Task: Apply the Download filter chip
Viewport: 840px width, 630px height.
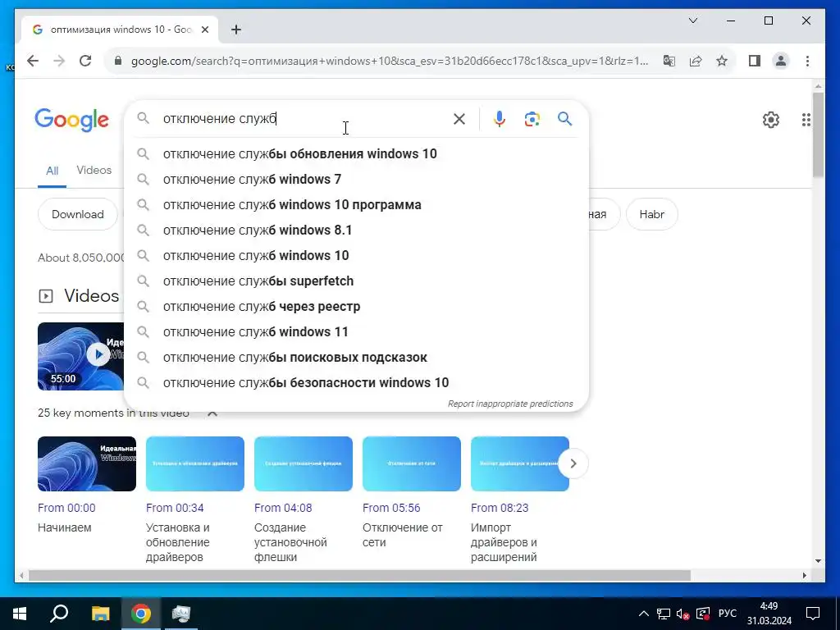Action: tap(78, 214)
